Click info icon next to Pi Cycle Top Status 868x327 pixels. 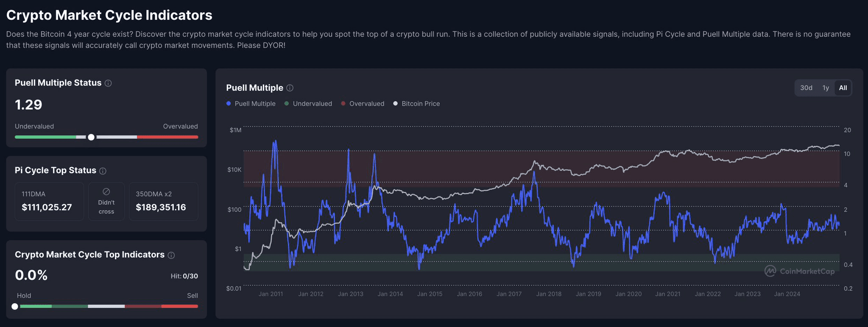(x=103, y=171)
